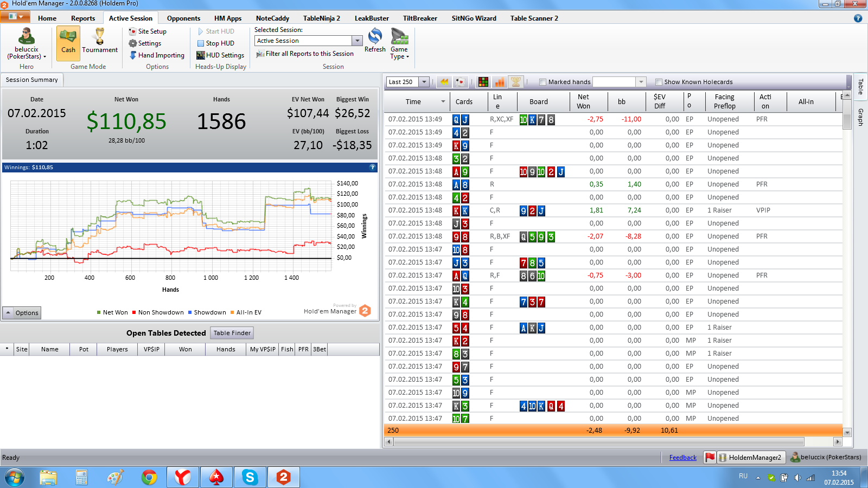Image resolution: width=868 pixels, height=488 pixels.
Task: Click the scroll down arrow of hand list
Action: 847,433
